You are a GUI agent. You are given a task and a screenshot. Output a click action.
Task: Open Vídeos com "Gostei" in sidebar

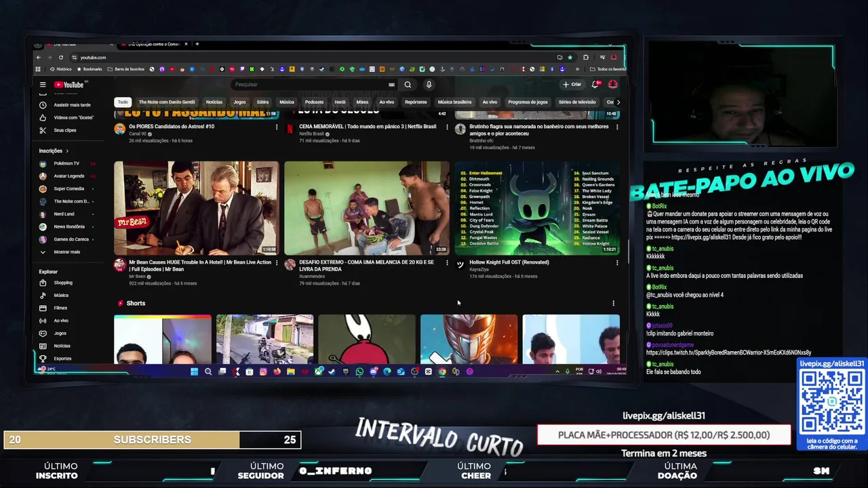65,117
